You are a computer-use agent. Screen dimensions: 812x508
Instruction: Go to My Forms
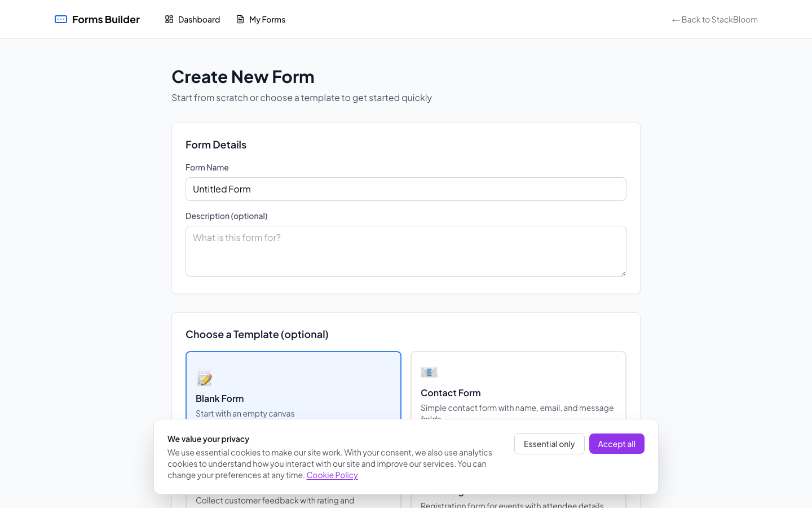(267, 19)
